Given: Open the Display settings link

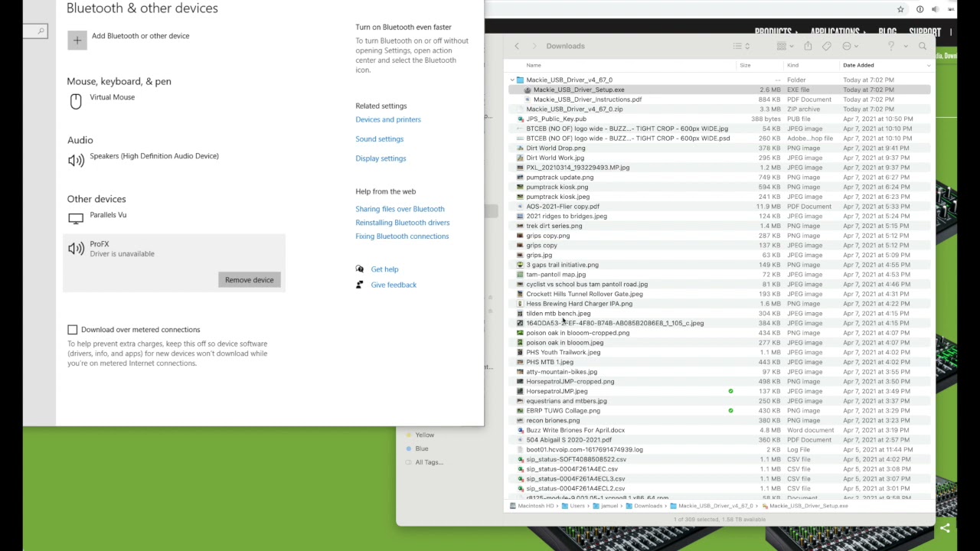Looking at the screenshot, I should (x=381, y=158).
